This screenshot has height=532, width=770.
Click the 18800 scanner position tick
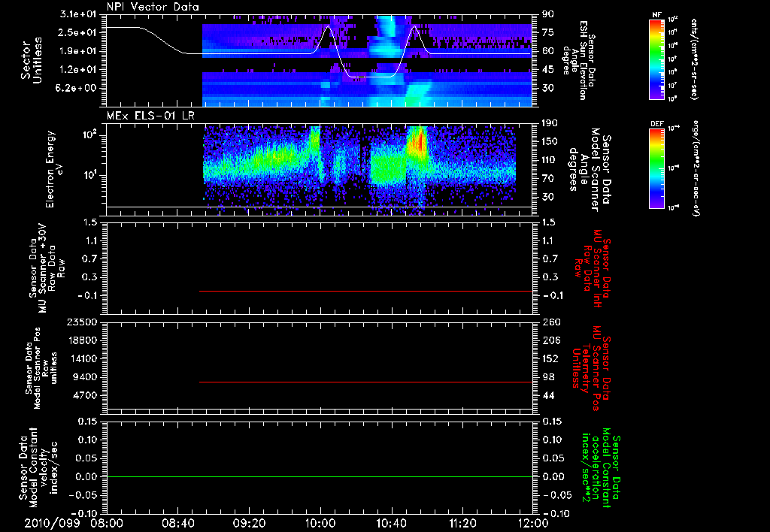coord(82,340)
